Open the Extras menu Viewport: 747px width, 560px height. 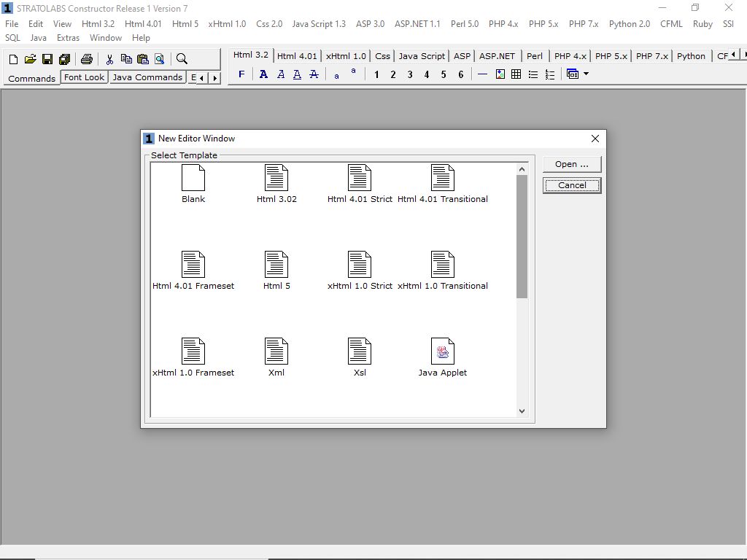tap(68, 38)
